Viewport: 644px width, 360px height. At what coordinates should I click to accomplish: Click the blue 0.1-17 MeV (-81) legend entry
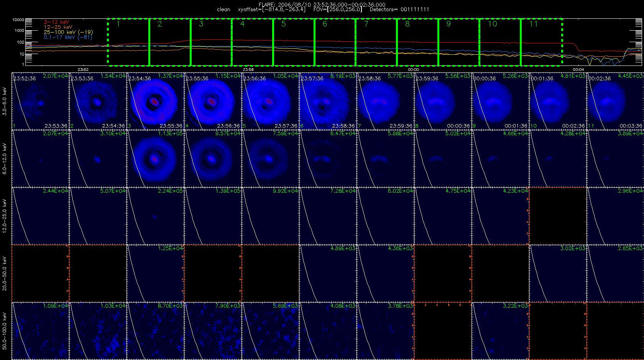tap(68, 37)
